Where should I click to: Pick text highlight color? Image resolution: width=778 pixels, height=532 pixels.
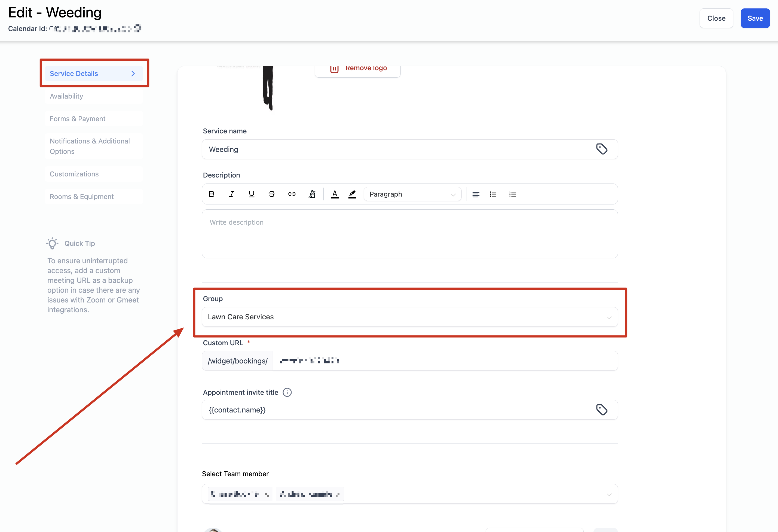pyautogui.click(x=352, y=194)
